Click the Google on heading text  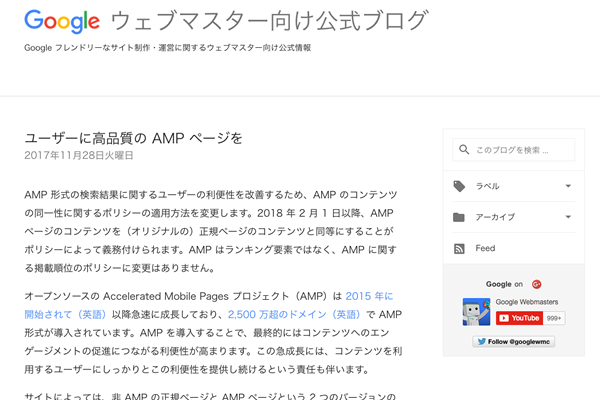pyautogui.click(x=504, y=284)
